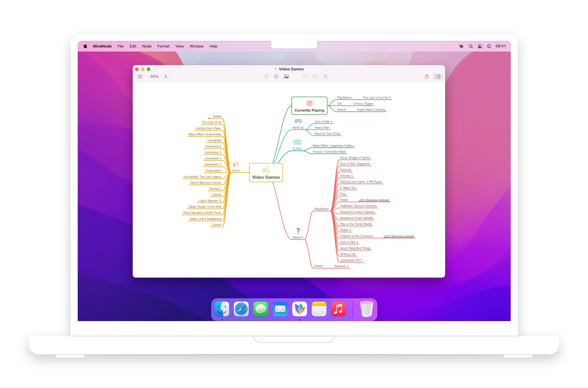This screenshot has height=388, width=588.
Task: Select the Cyberpunk 2077 node
Action: pos(351,260)
